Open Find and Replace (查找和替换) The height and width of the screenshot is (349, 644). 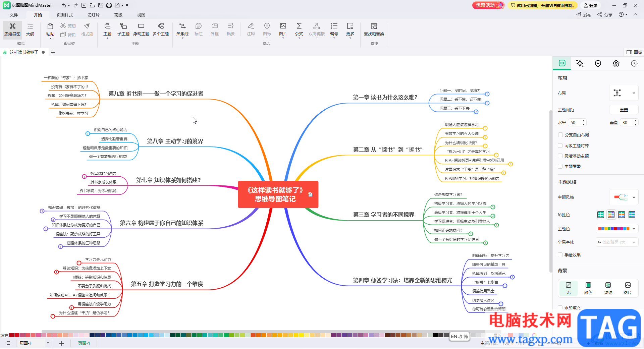[374, 30]
